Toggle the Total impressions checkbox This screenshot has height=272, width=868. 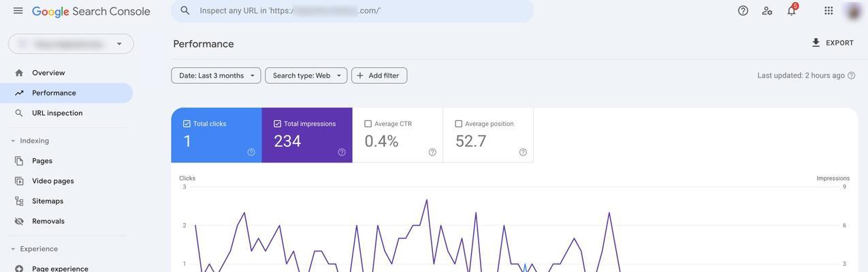coord(277,124)
